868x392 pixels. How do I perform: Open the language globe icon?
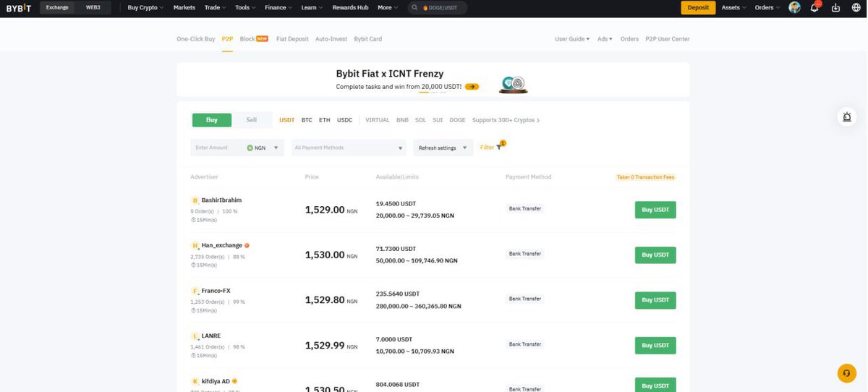pyautogui.click(x=856, y=7)
